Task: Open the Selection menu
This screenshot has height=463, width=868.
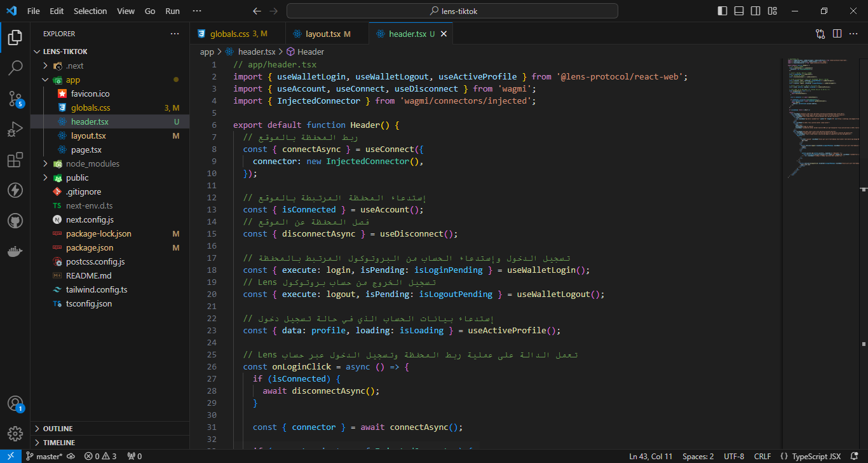Action: coord(90,11)
